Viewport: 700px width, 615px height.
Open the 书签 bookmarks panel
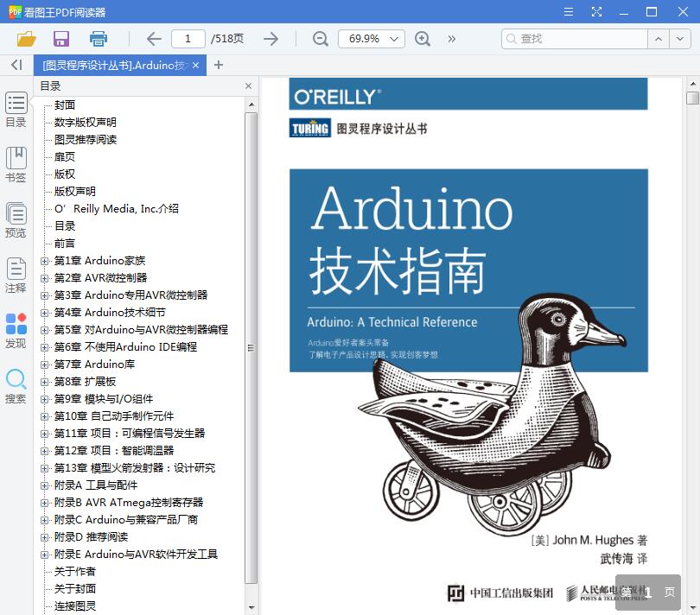click(x=16, y=164)
